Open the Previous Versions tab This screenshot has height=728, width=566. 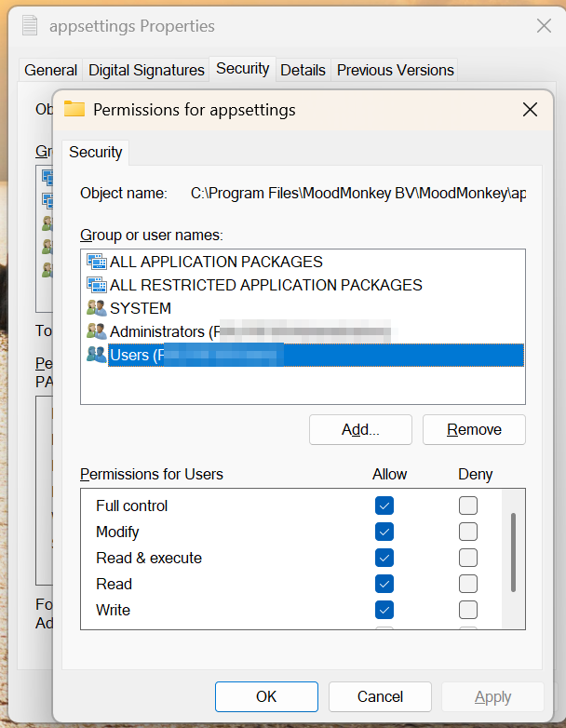point(395,70)
